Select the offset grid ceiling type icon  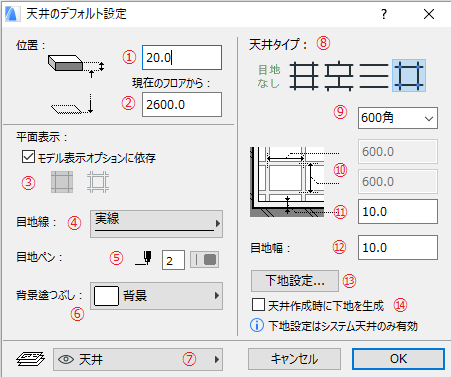339,76
